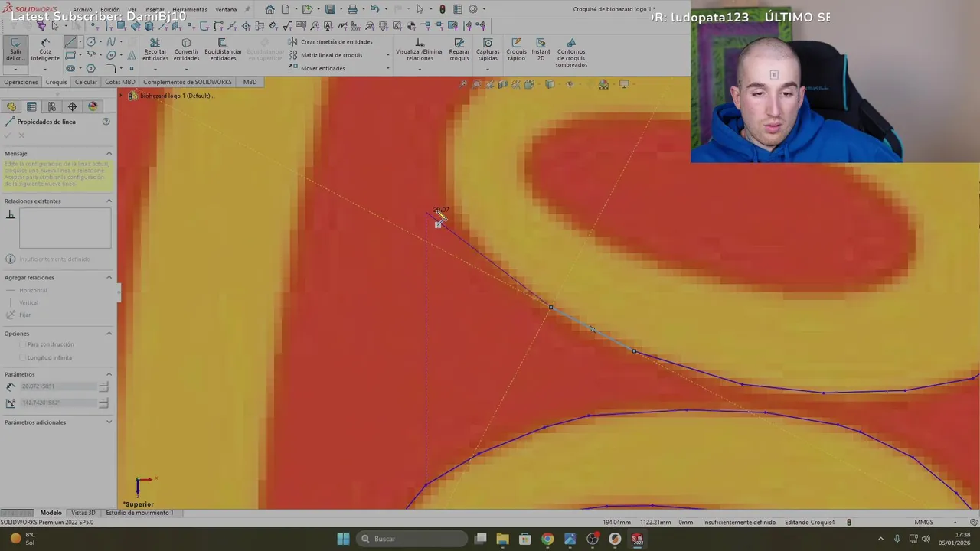Screen dimensions: 980x551
Task: Open the Recortar entidades dropdown arrow
Action: point(155,69)
